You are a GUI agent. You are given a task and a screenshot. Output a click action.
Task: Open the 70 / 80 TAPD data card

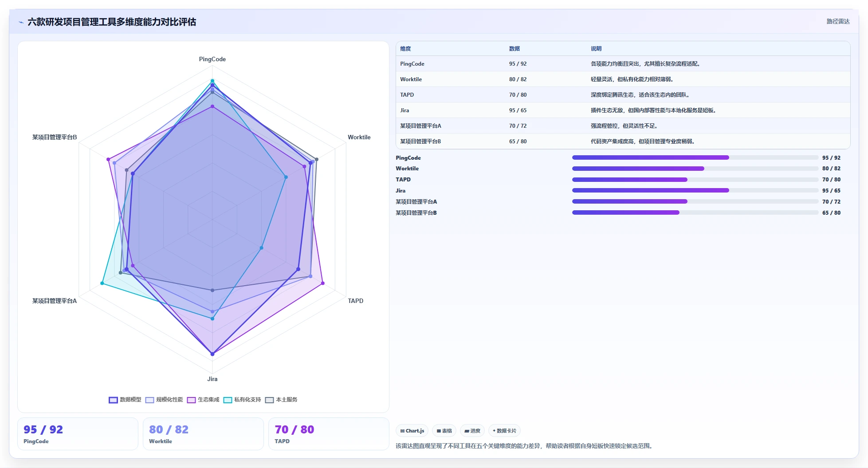point(329,434)
